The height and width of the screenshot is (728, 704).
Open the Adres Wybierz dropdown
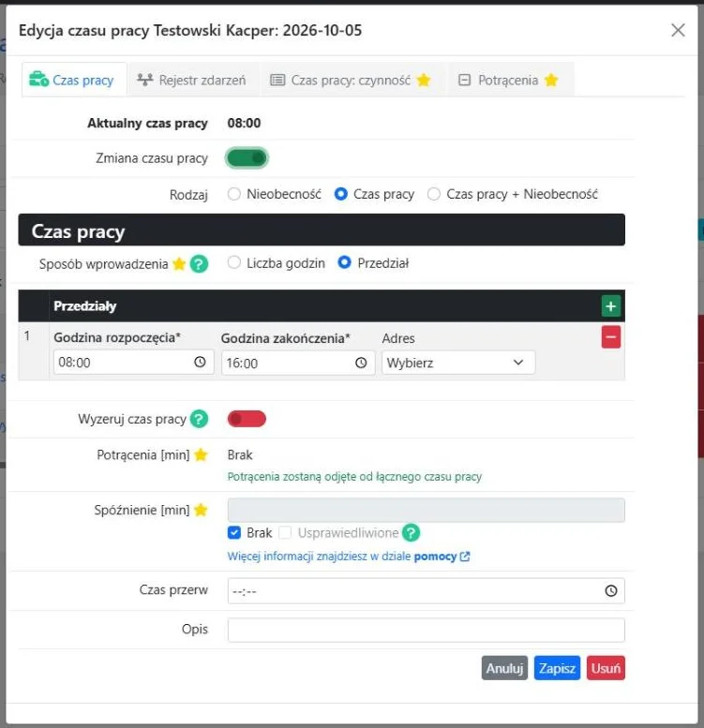pos(458,363)
